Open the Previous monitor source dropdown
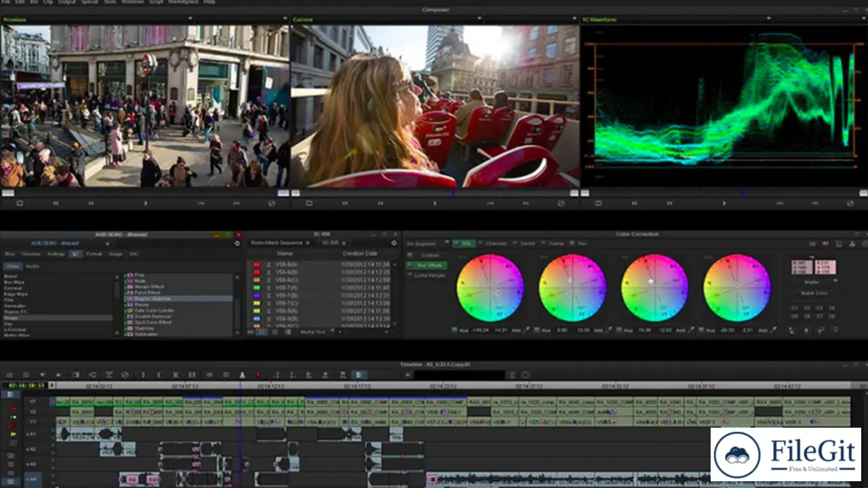 pyautogui.click(x=190, y=18)
